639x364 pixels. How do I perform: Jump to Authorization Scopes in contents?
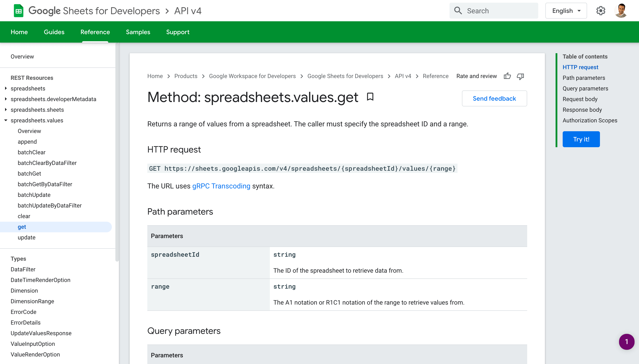tap(590, 120)
